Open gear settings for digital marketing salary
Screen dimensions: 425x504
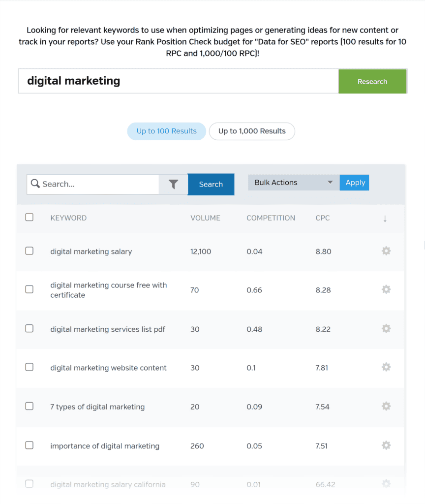(x=386, y=251)
